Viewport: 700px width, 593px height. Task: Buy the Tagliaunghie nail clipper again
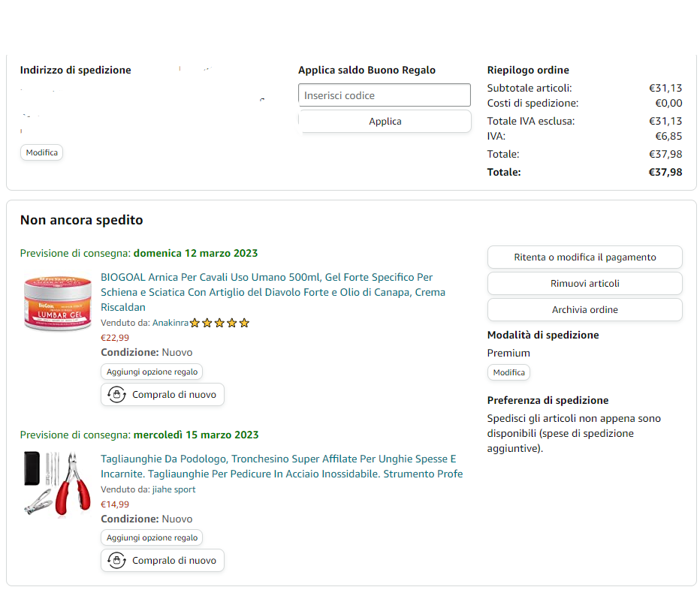tap(173, 561)
